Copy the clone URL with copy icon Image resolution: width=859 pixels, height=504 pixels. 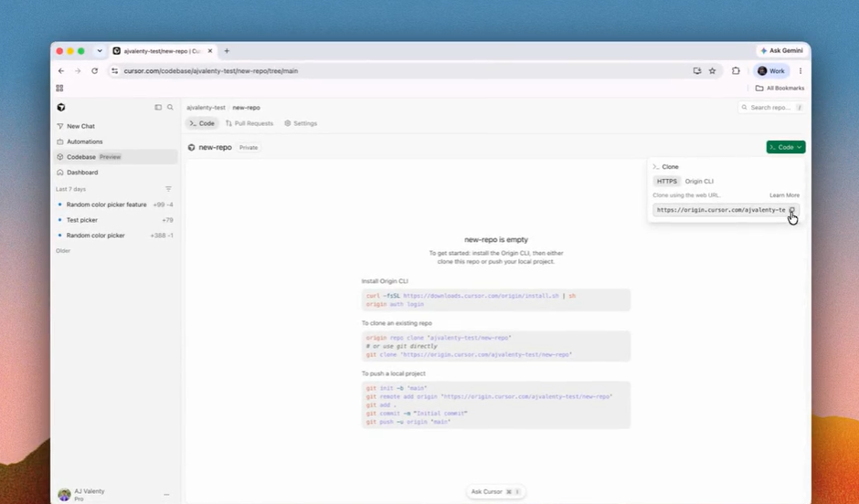(x=791, y=210)
